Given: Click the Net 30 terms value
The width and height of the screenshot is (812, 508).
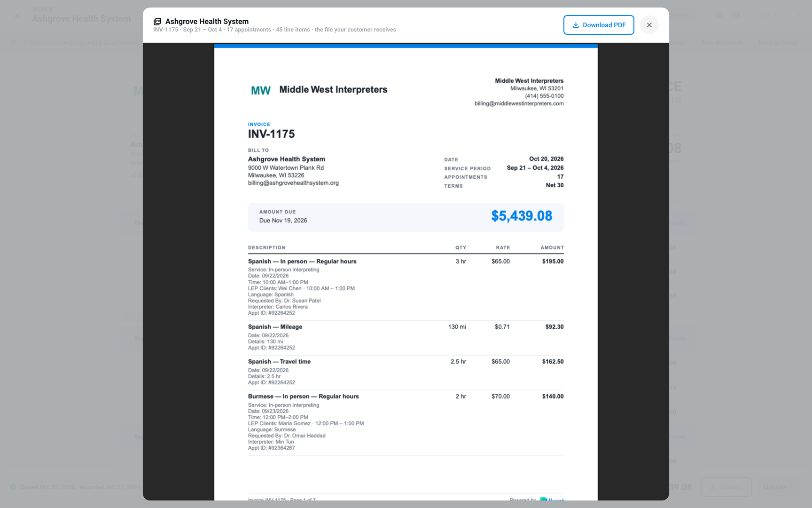Looking at the screenshot, I should point(554,185).
